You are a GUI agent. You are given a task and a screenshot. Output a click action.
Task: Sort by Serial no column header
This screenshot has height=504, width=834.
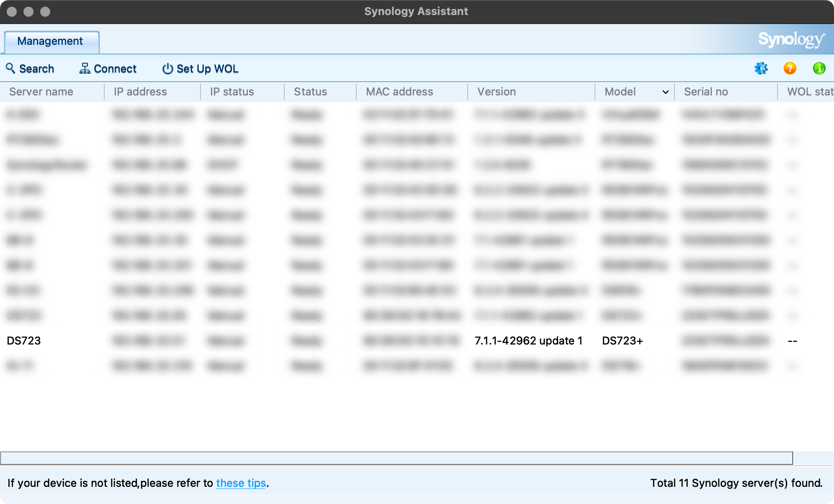(726, 92)
